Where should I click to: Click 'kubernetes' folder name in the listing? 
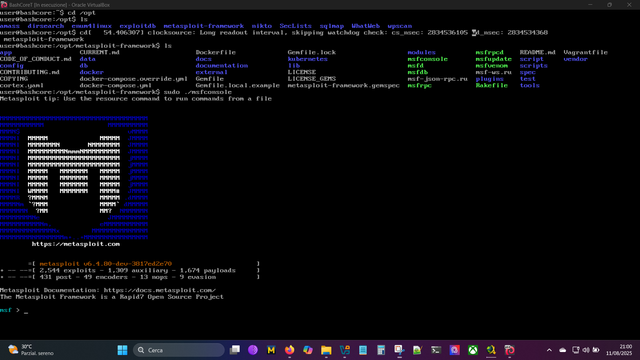tap(307, 59)
